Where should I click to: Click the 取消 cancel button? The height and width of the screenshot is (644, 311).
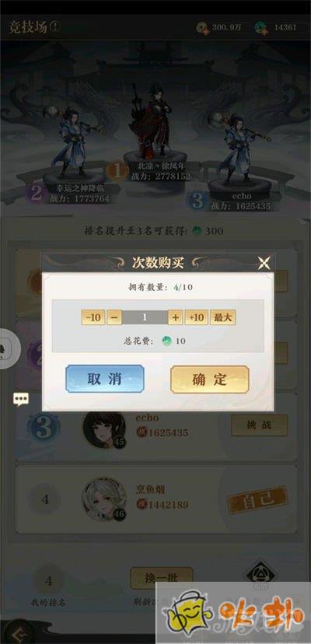pyautogui.click(x=105, y=379)
